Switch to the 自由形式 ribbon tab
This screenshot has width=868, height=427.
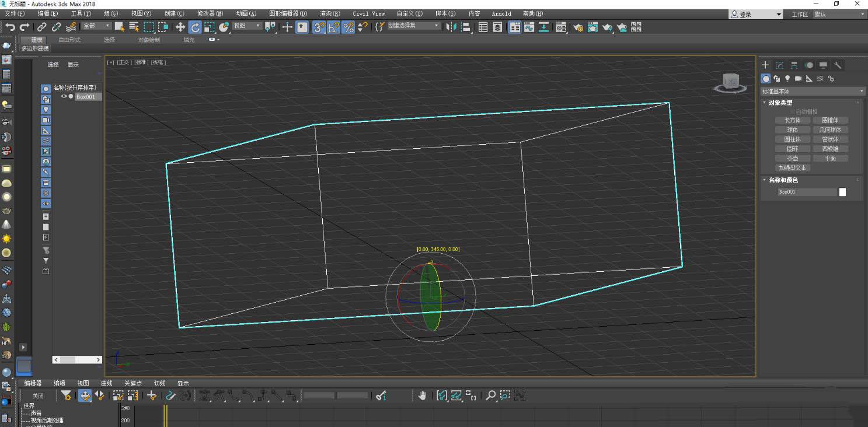point(69,40)
